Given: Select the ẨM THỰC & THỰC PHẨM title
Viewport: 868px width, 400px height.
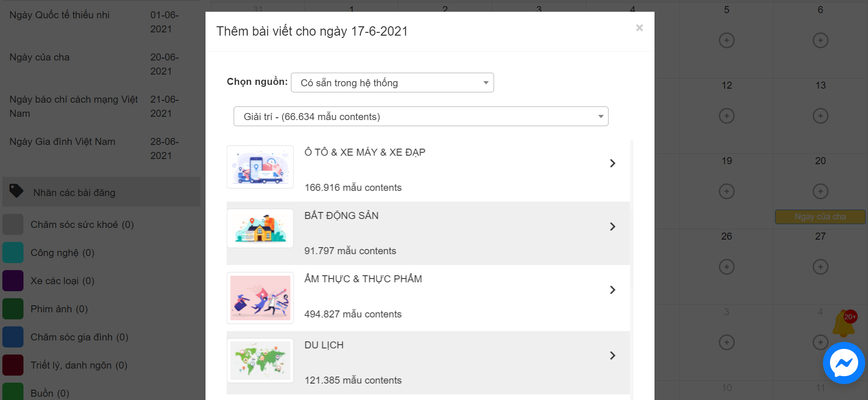Looking at the screenshot, I should 363,279.
